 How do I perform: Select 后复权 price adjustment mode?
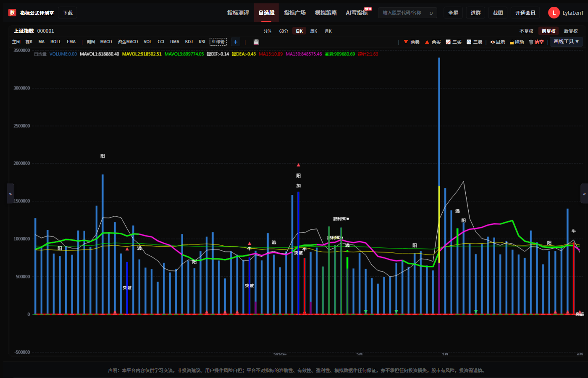pos(571,31)
